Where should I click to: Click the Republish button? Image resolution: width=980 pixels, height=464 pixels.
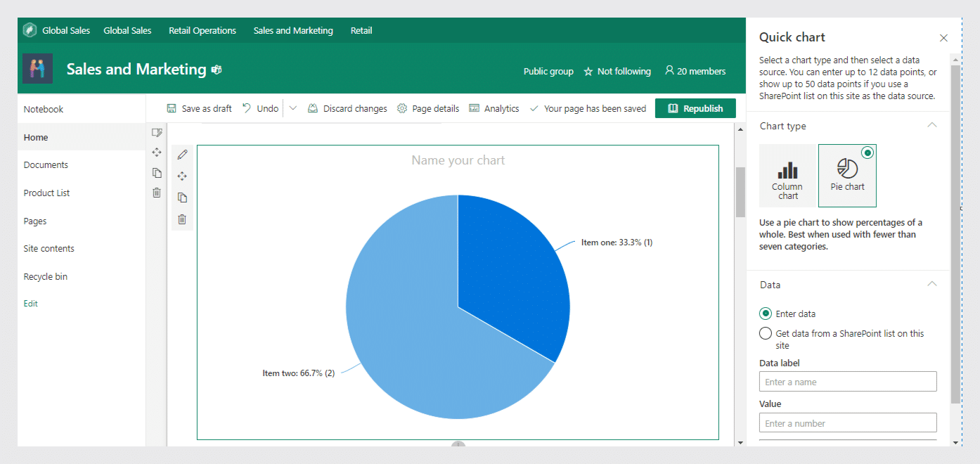click(695, 108)
